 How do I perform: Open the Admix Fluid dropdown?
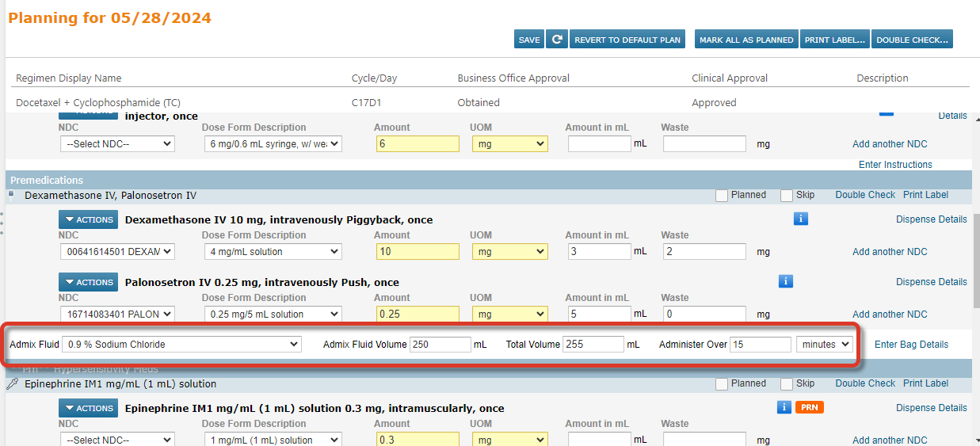[x=182, y=345]
